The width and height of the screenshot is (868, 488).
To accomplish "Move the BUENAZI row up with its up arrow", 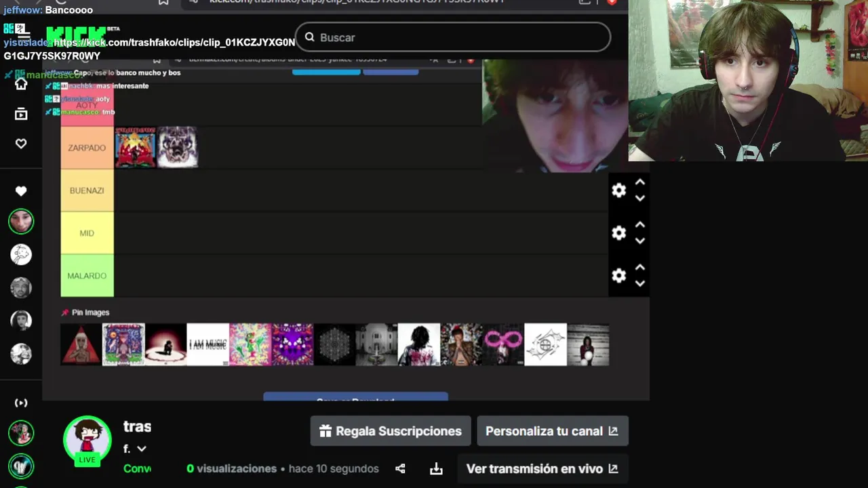I will coord(639,182).
